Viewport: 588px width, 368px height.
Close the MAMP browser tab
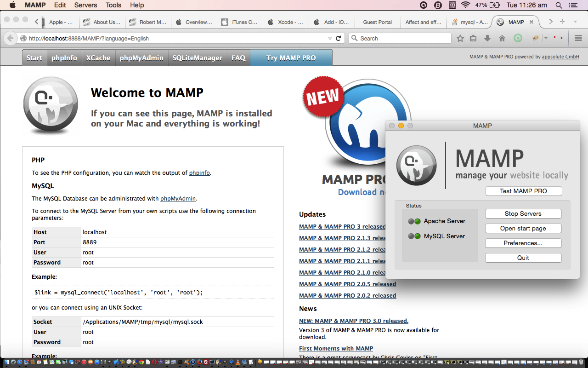click(x=531, y=22)
